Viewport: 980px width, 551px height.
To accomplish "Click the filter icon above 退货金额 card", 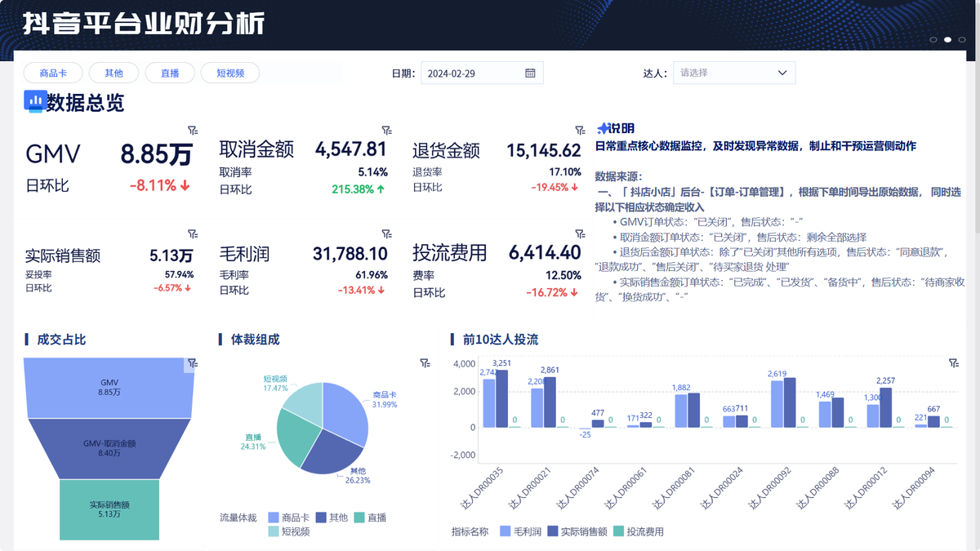I will click(x=580, y=131).
